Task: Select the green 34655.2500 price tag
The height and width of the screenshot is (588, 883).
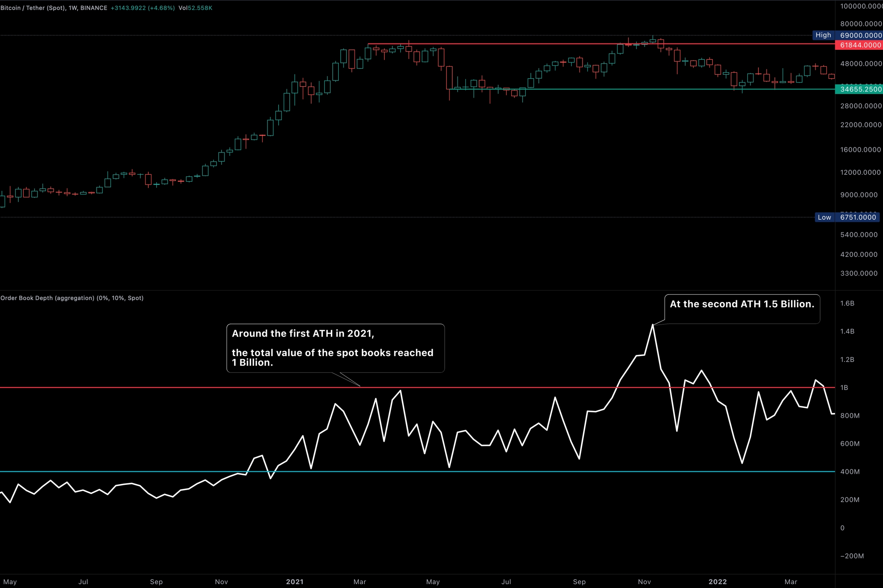Action: tap(860, 89)
